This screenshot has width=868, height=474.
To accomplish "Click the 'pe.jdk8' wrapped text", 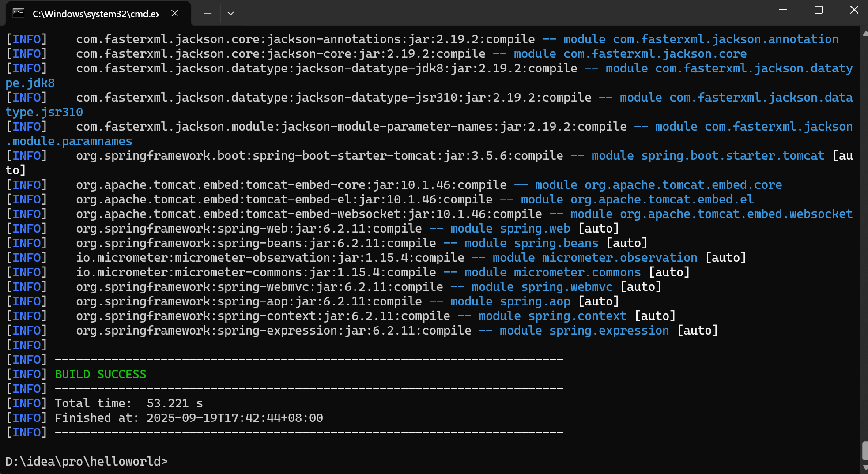I will point(30,83).
